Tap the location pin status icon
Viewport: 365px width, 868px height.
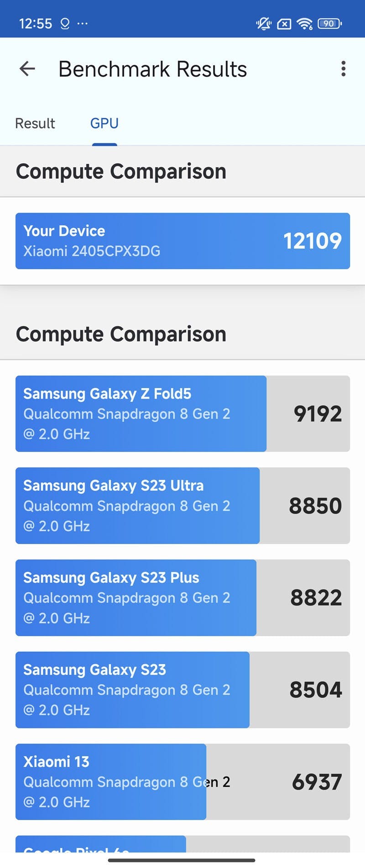tap(65, 23)
